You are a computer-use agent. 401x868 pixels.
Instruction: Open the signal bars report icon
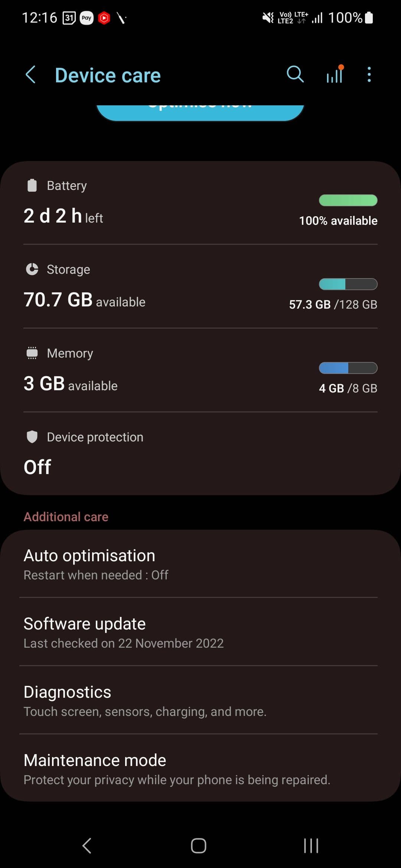click(335, 74)
